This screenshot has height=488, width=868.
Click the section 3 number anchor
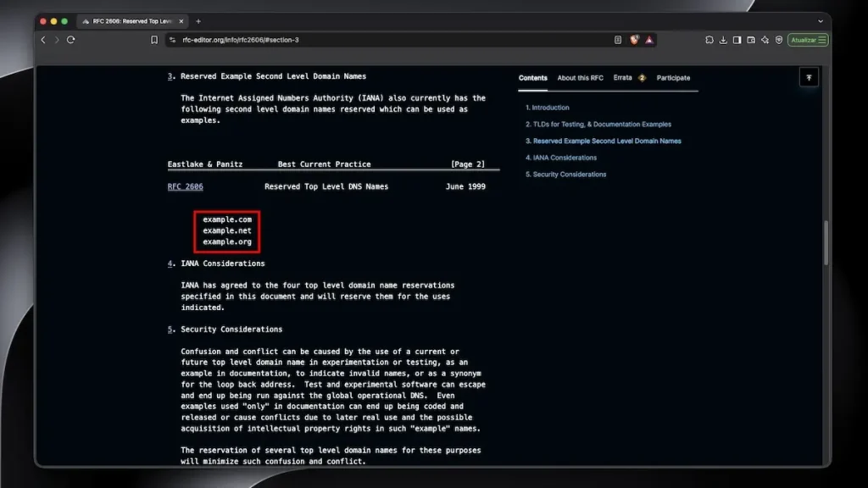pyautogui.click(x=170, y=76)
